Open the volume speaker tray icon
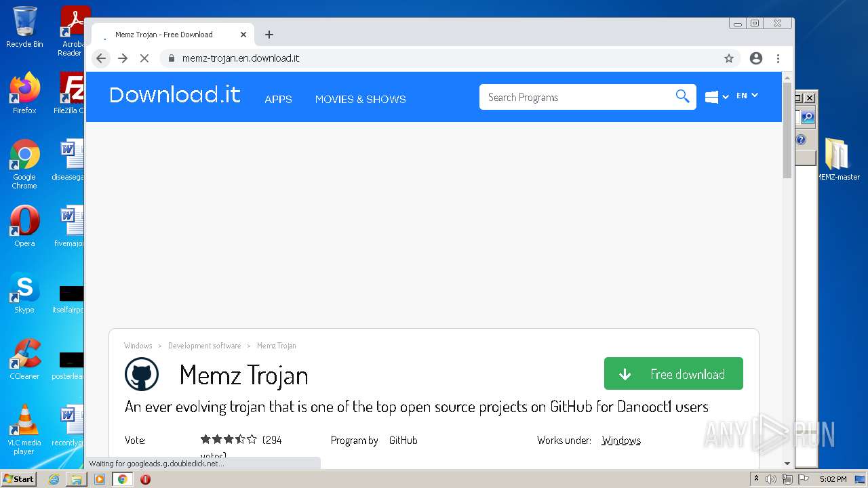 (771, 479)
